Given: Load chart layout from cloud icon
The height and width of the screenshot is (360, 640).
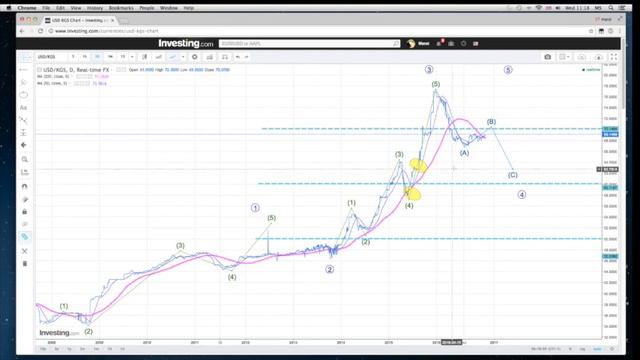Looking at the screenshot, I should click(x=582, y=57).
